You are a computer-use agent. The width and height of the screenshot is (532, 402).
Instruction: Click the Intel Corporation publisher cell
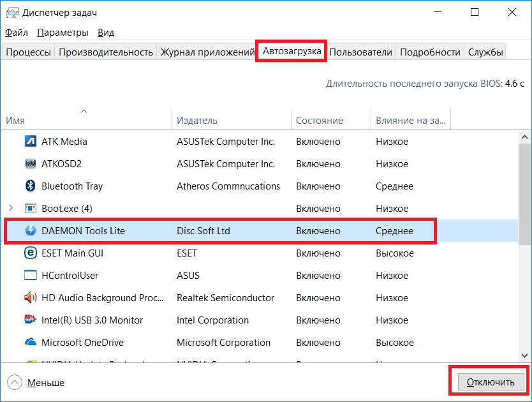pyautogui.click(x=212, y=320)
